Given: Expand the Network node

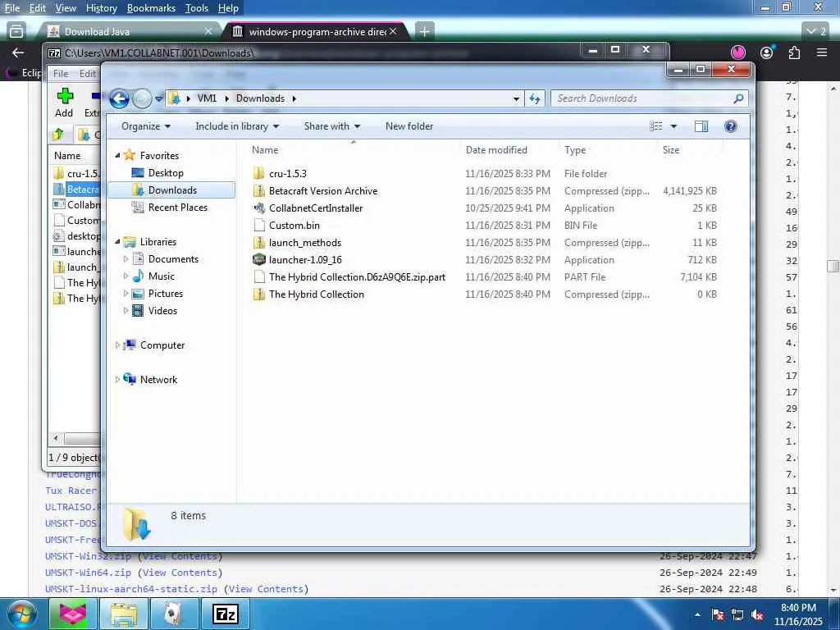Looking at the screenshot, I should pyautogui.click(x=117, y=379).
